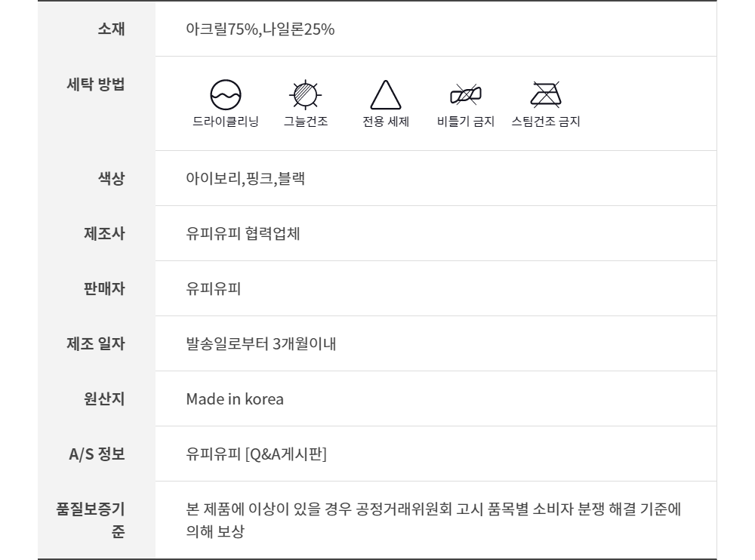Viewport: 755px width, 560px height.
Task: Click the no steam drying icon
Action: click(545, 94)
